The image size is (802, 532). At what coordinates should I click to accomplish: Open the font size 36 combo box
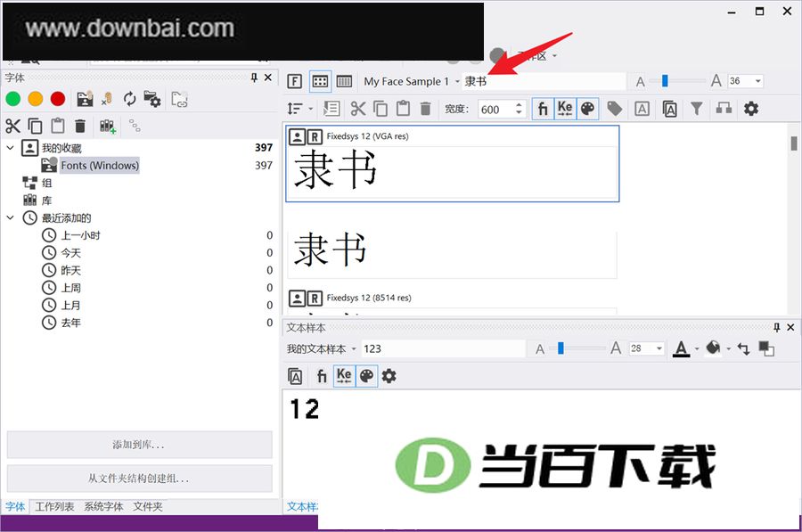[745, 81]
